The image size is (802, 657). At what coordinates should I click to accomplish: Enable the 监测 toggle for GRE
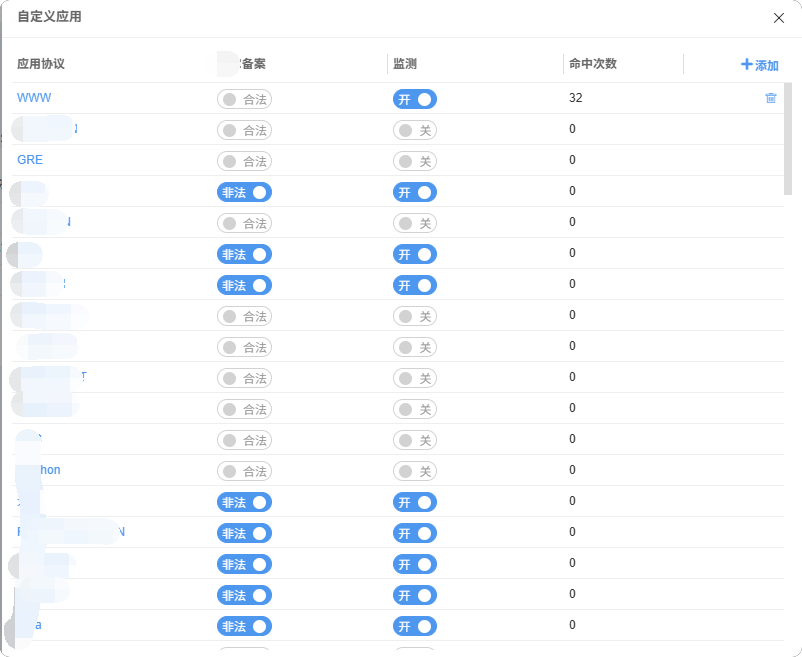click(415, 162)
